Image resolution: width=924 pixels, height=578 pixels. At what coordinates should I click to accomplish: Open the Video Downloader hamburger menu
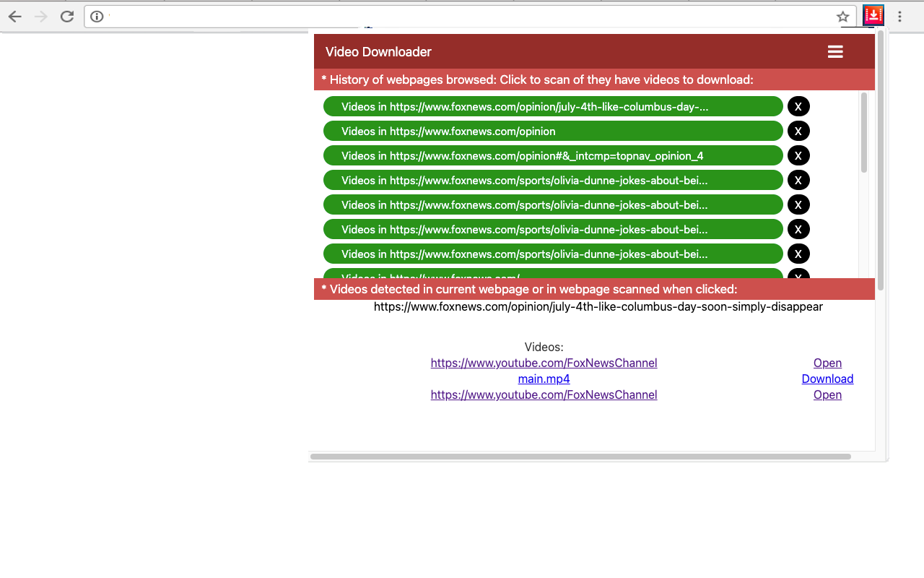tap(835, 51)
